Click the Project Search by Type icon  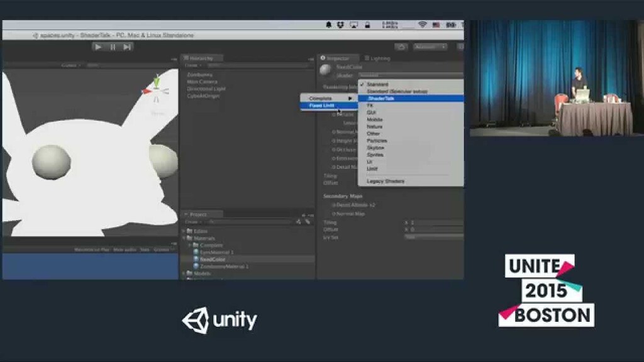point(299,222)
